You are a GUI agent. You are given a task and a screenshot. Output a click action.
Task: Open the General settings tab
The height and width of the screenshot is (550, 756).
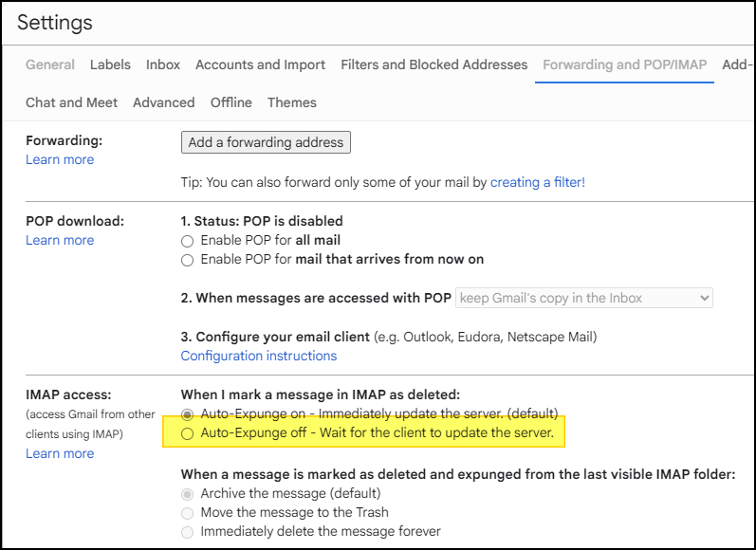click(50, 64)
